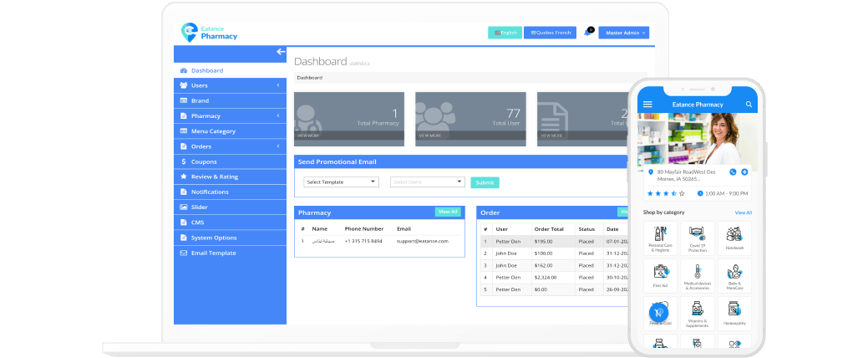The height and width of the screenshot is (358, 868).
Task: Tap the search icon in mobile app header
Action: pos(749,105)
